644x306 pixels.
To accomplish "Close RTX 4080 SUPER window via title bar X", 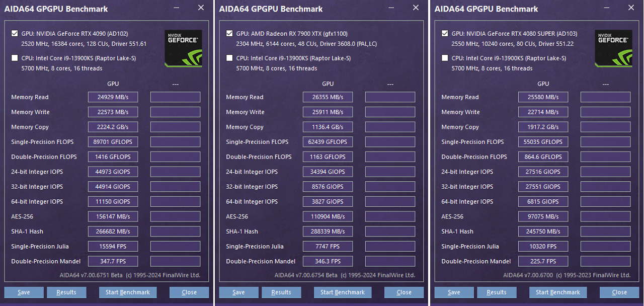I will pos(631,8).
